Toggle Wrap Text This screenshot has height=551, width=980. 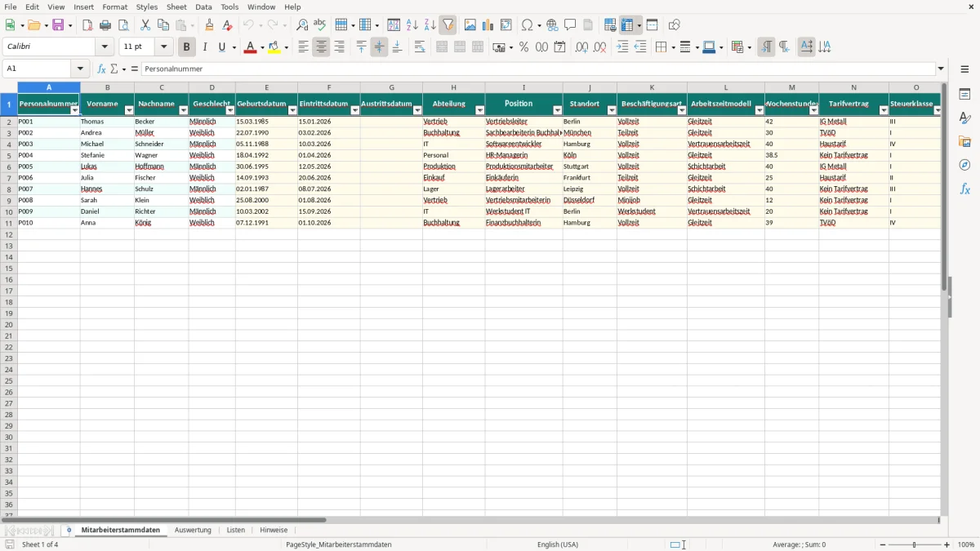[420, 47]
